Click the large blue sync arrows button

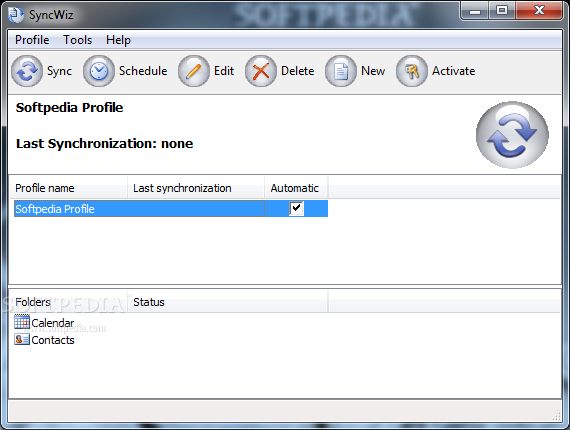coord(512,134)
